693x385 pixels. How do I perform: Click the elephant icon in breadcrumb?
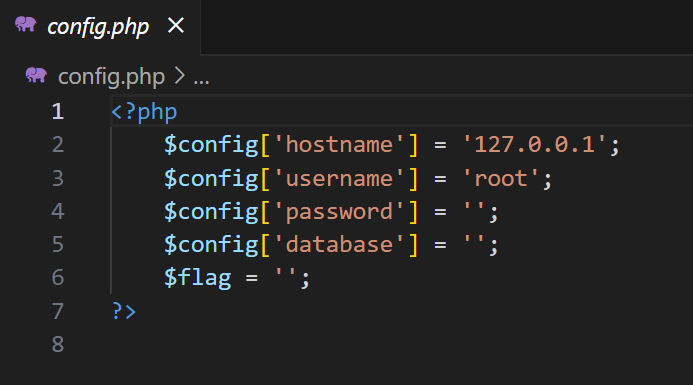[x=36, y=75]
